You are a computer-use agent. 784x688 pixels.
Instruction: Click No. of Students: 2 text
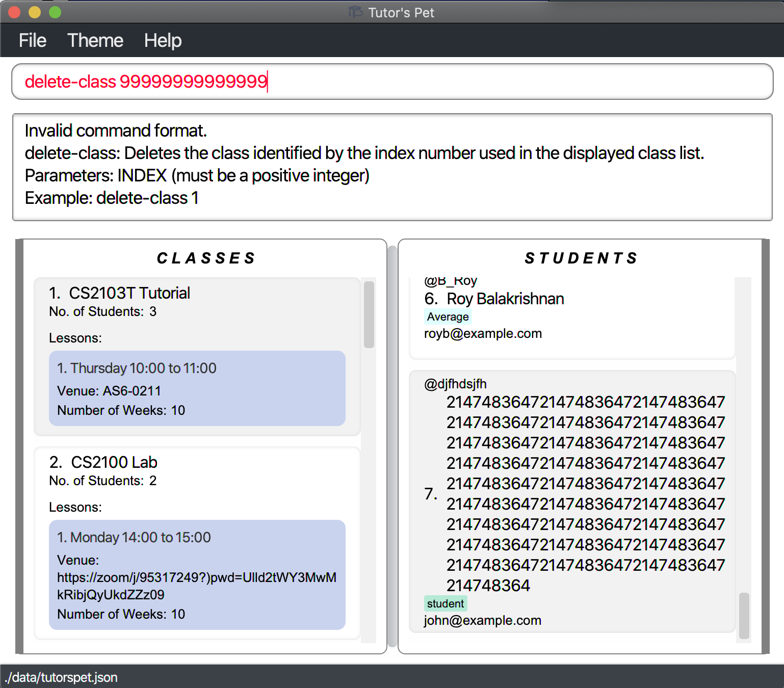[102, 481]
